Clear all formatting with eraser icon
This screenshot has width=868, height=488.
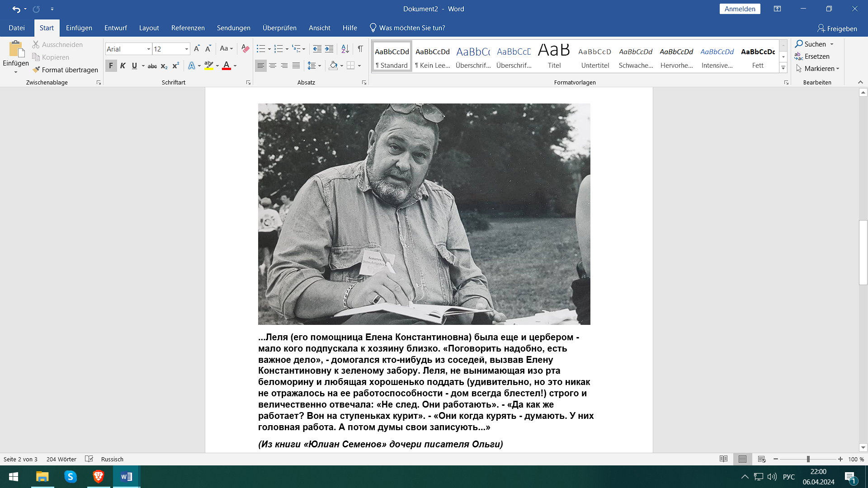click(245, 49)
